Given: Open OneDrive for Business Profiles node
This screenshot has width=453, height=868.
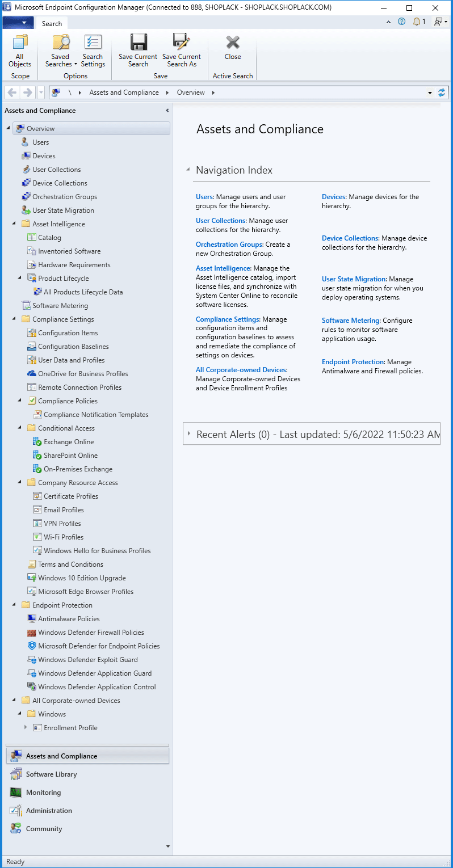Looking at the screenshot, I should coord(83,374).
